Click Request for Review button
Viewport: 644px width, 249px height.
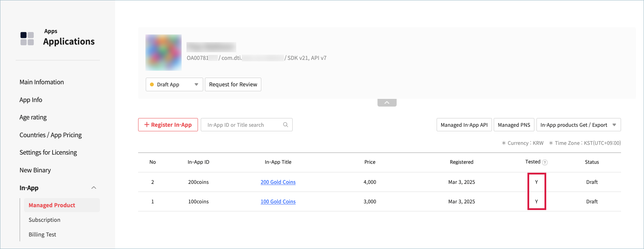[x=233, y=85]
